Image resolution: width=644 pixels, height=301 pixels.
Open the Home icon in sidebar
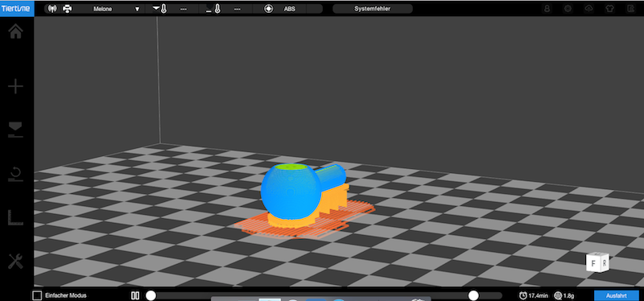(x=15, y=31)
